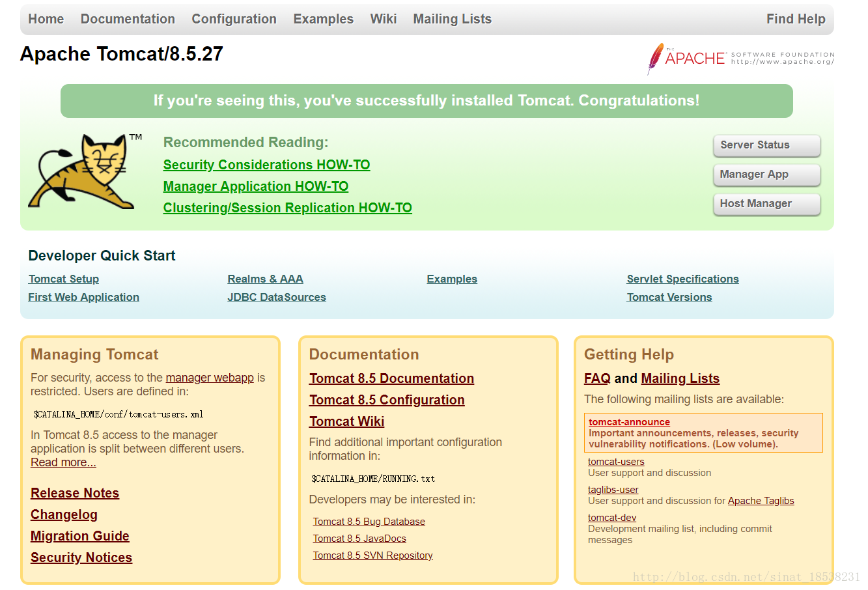Open the tomcat-users mailing list link
This screenshot has width=868, height=590.
click(x=616, y=462)
